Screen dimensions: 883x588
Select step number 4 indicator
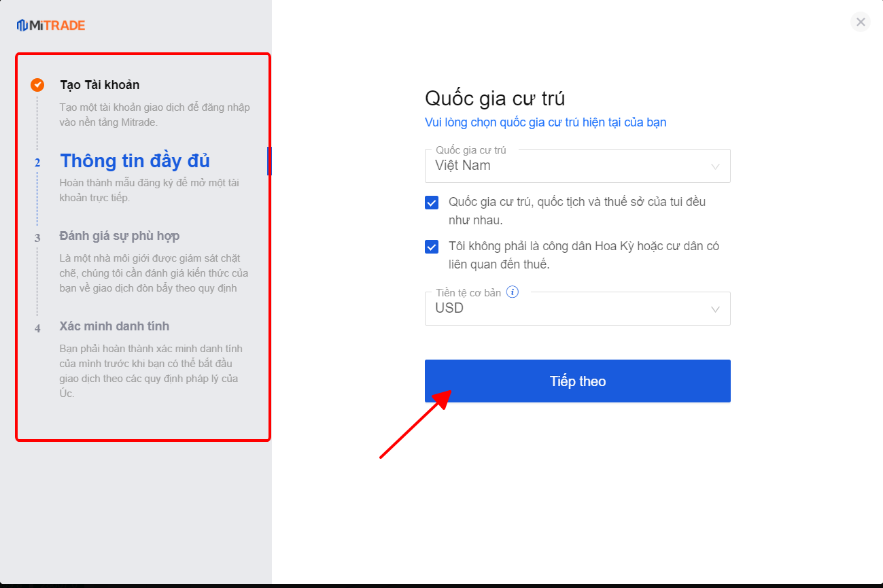(x=37, y=328)
